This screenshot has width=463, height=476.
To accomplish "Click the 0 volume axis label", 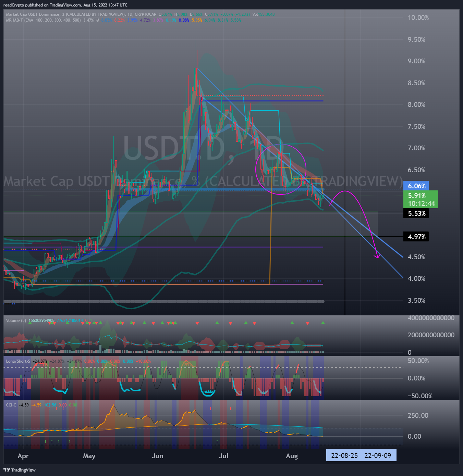I will point(410,352).
